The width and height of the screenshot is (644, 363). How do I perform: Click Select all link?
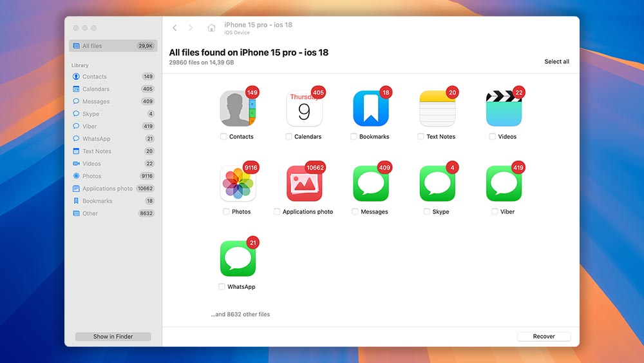556,62
